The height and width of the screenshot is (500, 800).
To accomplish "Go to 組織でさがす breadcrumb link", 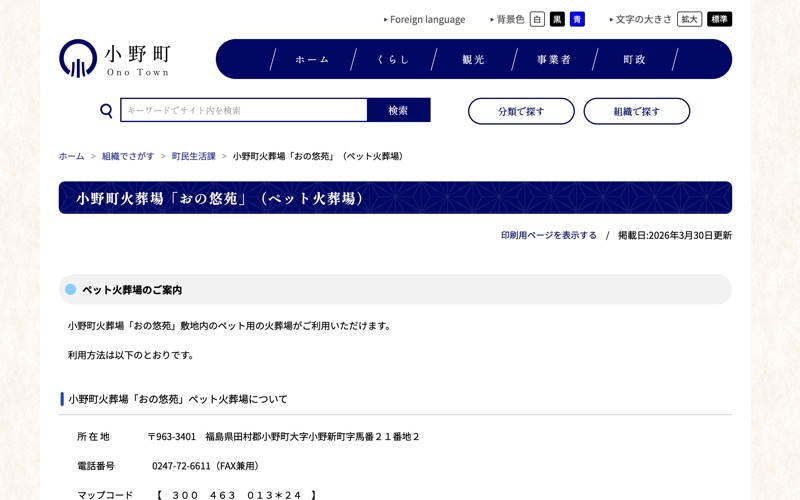I will pos(128,156).
